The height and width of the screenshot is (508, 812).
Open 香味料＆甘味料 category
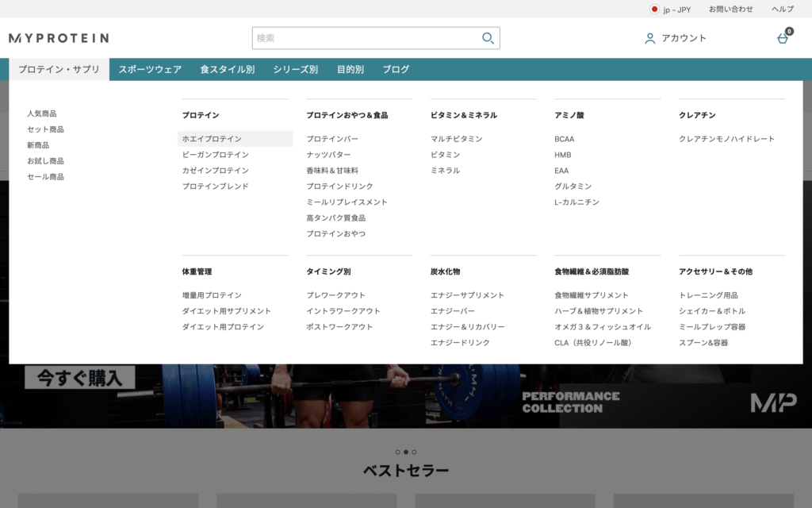332,171
